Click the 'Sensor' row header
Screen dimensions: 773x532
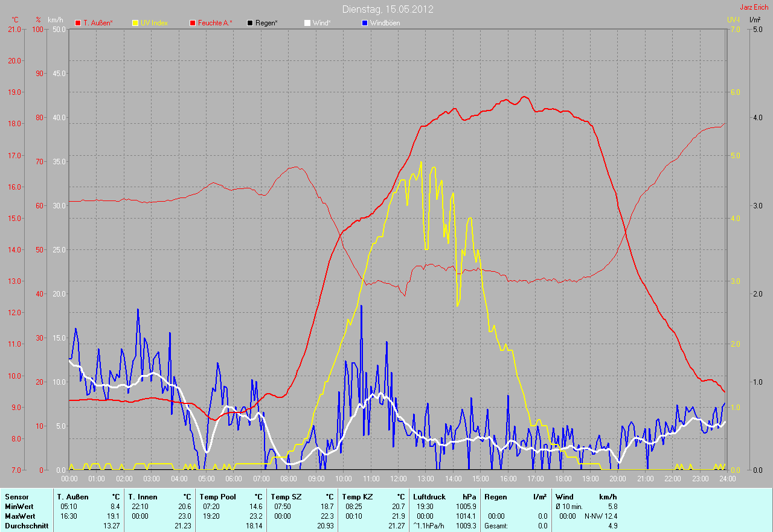(16, 497)
